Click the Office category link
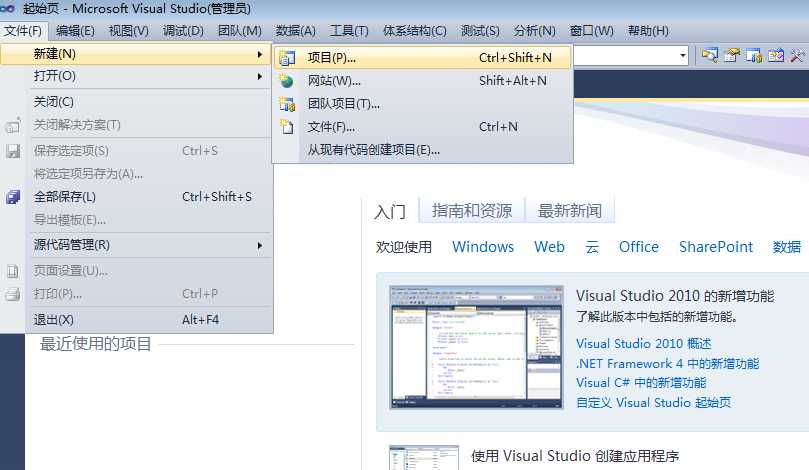 tap(639, 247)
